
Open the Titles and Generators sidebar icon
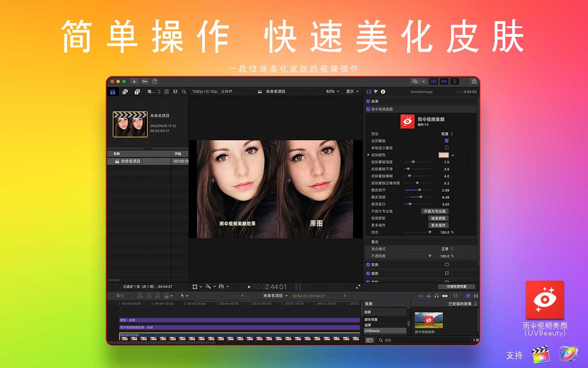[137, 92]
